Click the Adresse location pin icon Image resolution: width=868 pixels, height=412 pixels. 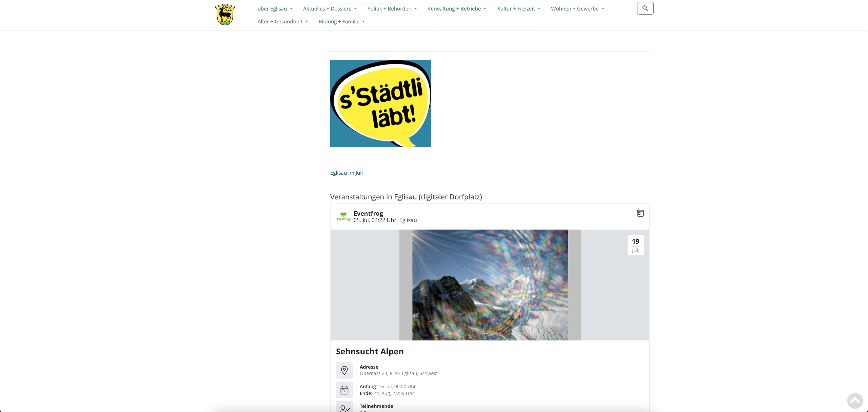[x=344, y=370]
